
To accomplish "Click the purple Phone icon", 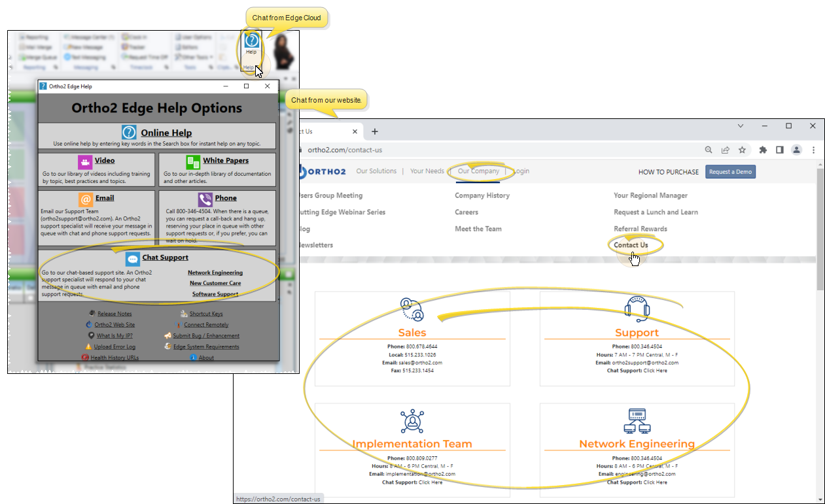I will click(x=205, y=199).
